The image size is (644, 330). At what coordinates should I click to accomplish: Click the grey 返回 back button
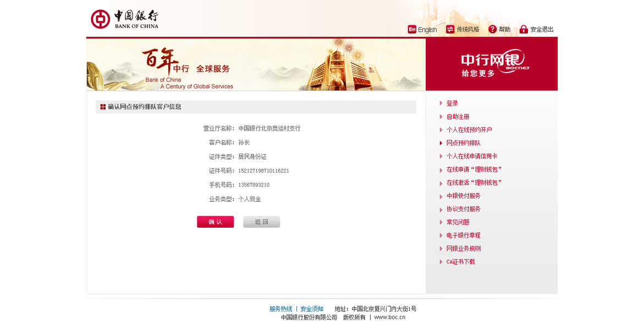pyautogui.click(x=261, y=222)
